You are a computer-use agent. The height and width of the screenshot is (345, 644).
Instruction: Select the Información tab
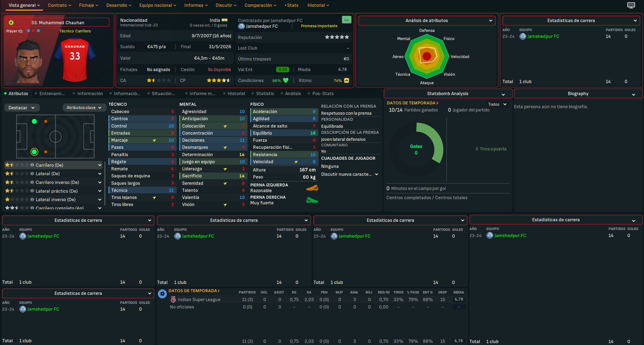coord(88,93)
